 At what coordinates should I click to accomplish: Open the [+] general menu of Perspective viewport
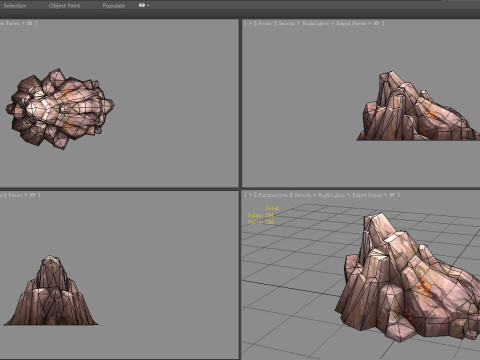tap(250, 195)
